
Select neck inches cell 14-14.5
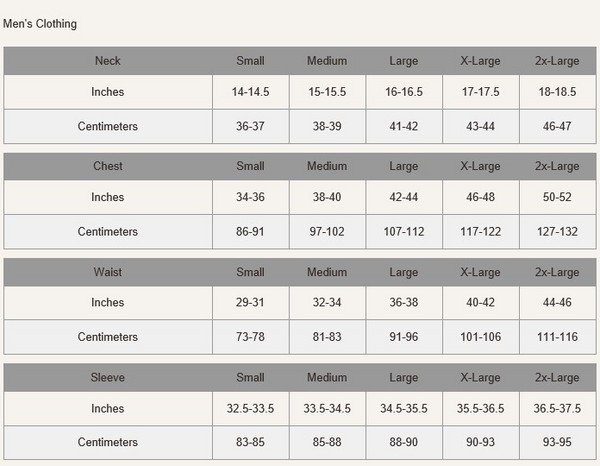tap(251, 92)
